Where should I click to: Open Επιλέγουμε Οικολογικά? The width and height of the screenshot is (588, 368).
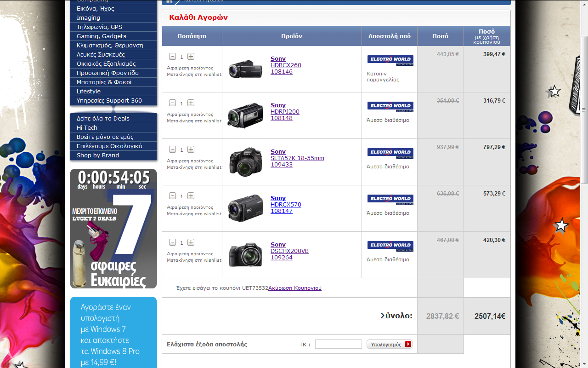[x=113, y=146]
